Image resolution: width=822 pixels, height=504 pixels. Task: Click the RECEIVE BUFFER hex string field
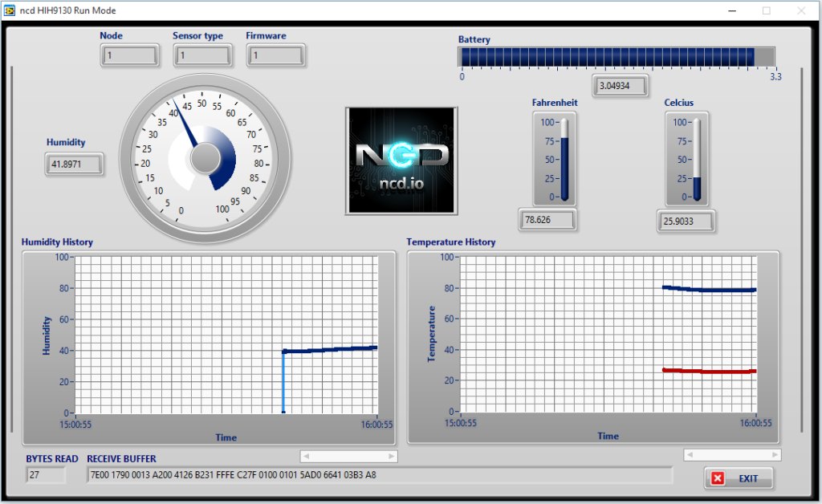[379, 474]
